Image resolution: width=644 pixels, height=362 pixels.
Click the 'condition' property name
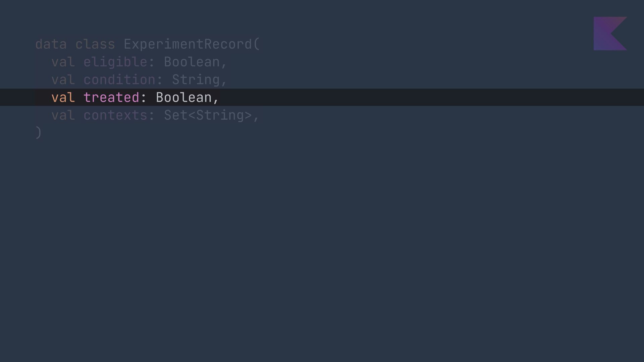click(119, 80)
